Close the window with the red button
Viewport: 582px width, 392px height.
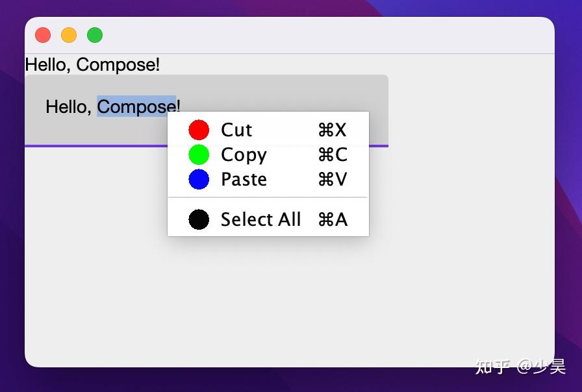(43, 35)
